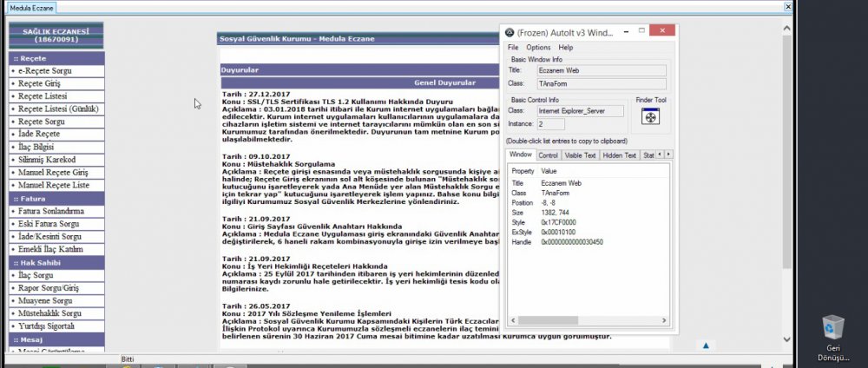The height and width of the screenshot is (368, 868).
Task: Open Help menu in AutoIt window
Action: tap(565, 48)
